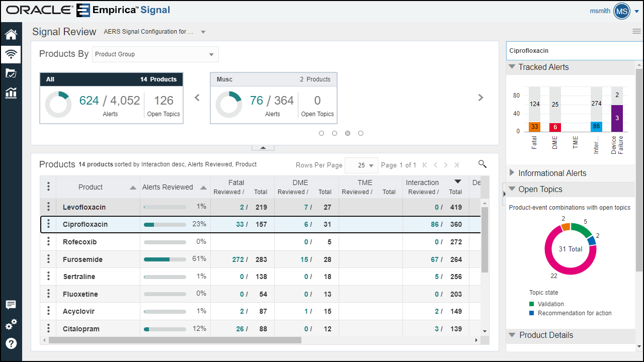Open row menu for Citalopram
This screenshot has height=362, width=644.
point(48,329)
